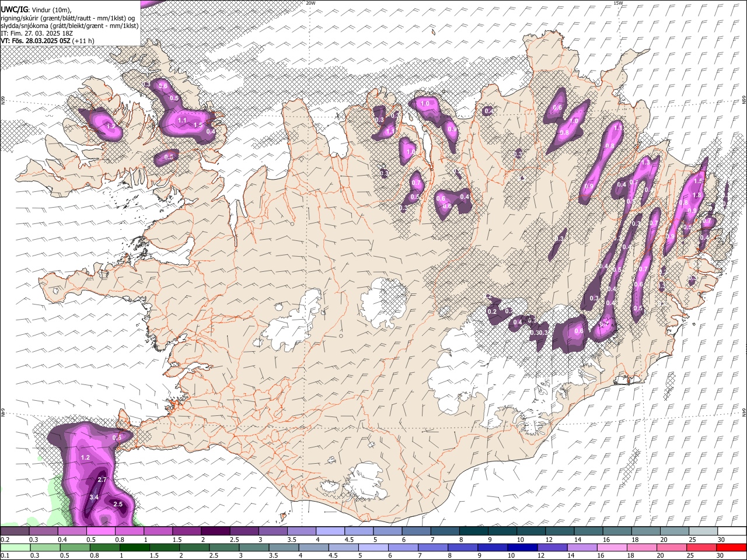Image resolution: width=747 pixels, height=560 pixels.
Task: Click the palest green 0.1 swatch in bottom legend
Action: pyautogui.click(x=15, y=548)
